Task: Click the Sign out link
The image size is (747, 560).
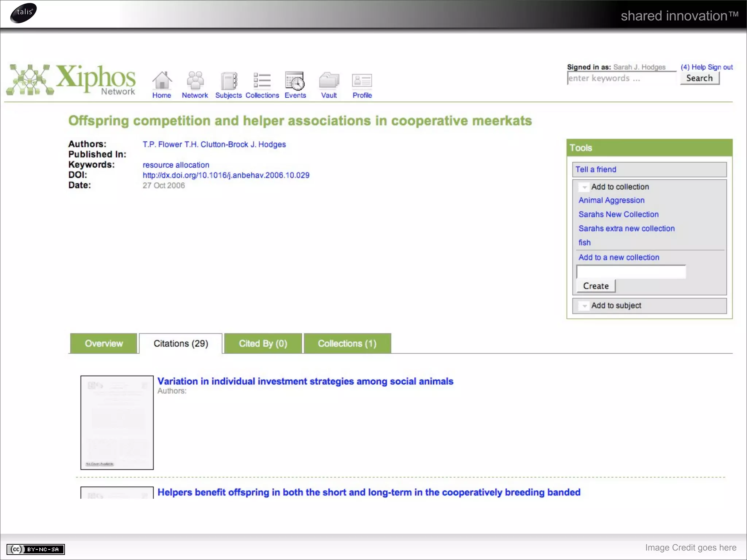Action: pos(720,67)
